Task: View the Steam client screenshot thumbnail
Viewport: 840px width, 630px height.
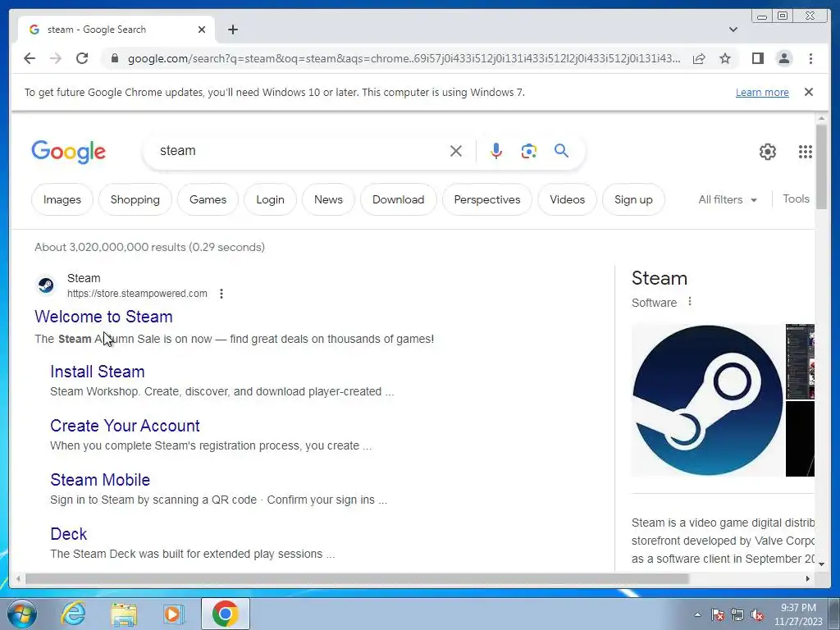Action: 800,362
